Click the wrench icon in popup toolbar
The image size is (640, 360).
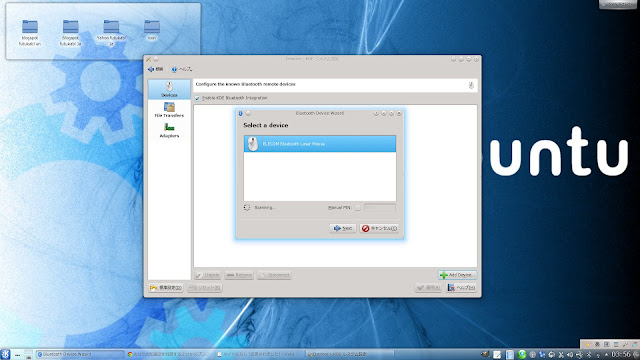(625, 344)
